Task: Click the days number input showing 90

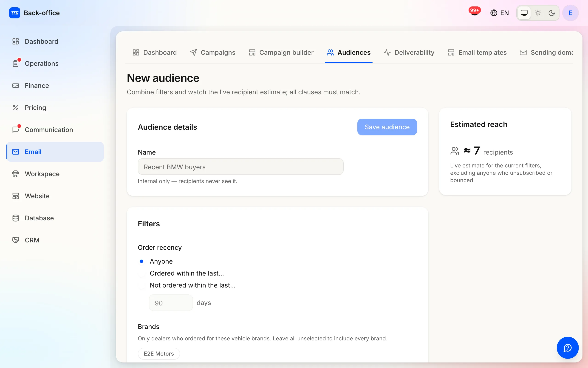Action: (x=171, y=303)
